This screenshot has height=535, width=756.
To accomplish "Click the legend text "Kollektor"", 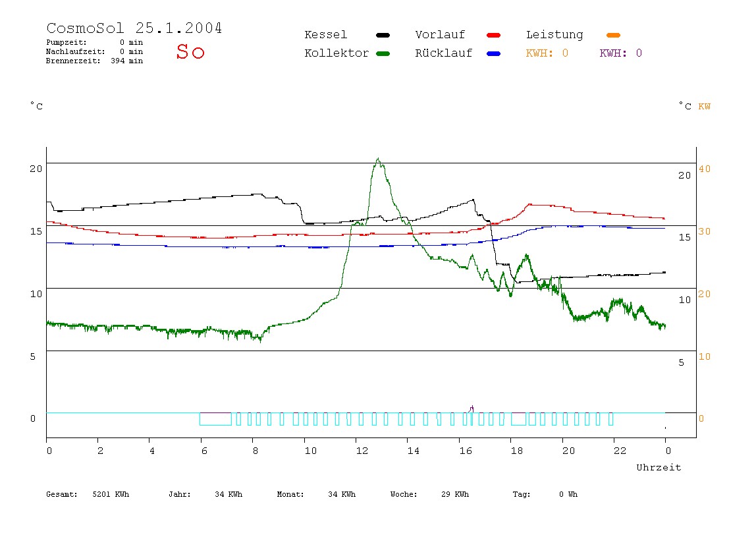I will pos(337,53).
